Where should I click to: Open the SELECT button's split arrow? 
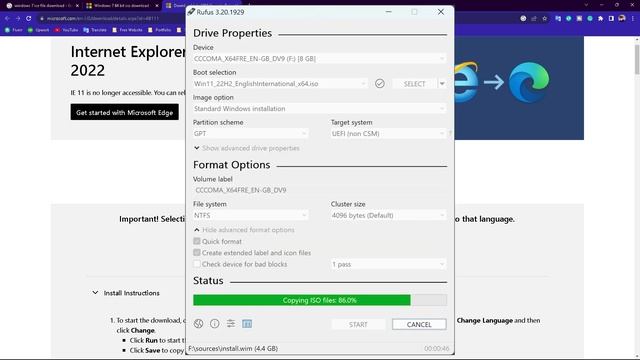442,84
